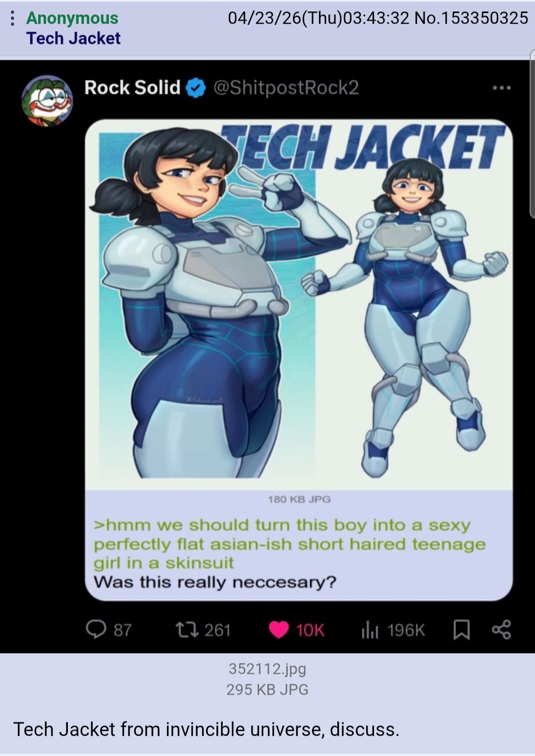The height and width of the screenshot is (756, 535).
Task: Click the 352112.jpg file name
Action: point(267,669)
